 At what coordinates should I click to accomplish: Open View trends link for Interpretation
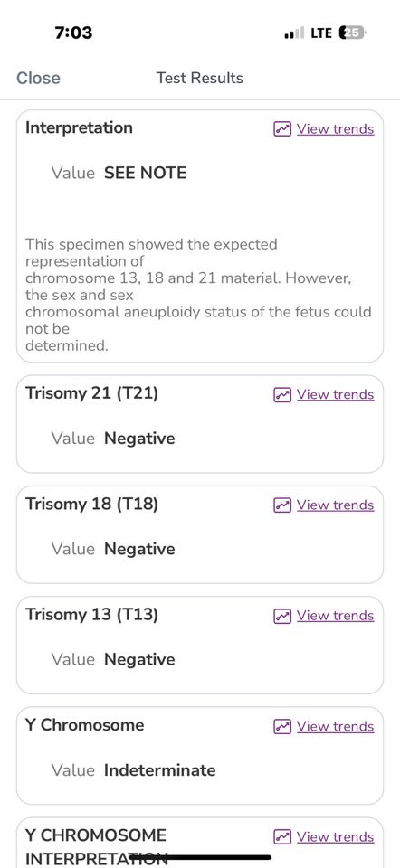pos(335,129)
